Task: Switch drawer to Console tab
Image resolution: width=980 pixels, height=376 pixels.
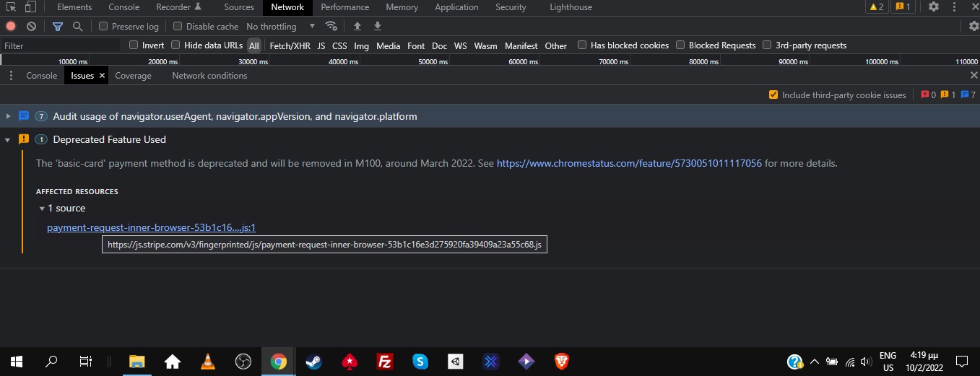Action: tap(41, 75)
